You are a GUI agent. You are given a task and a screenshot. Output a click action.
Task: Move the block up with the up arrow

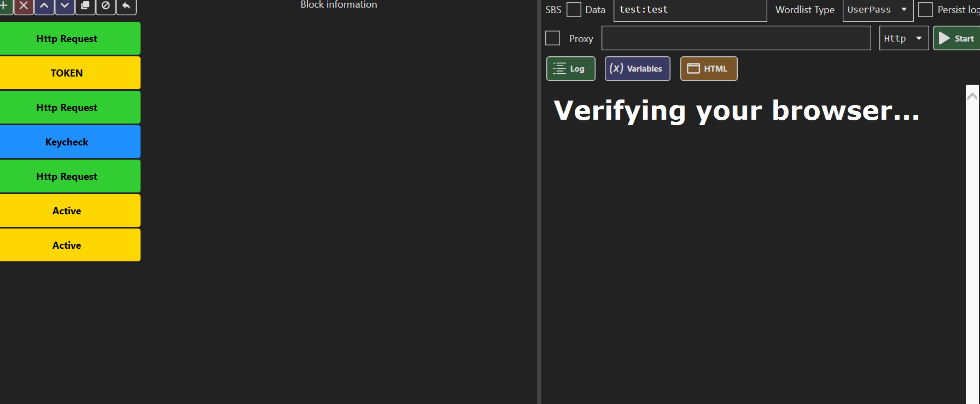click(44, 6)
